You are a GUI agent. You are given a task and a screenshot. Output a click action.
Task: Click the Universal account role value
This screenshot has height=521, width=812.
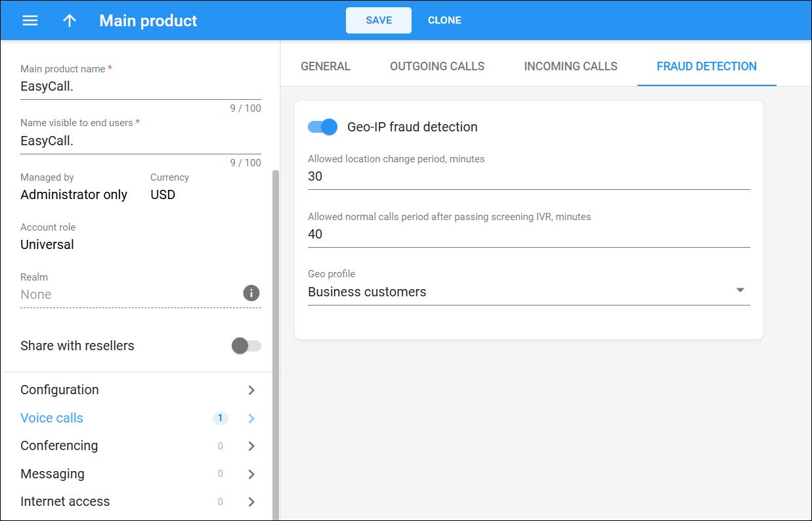pos(47,244)
